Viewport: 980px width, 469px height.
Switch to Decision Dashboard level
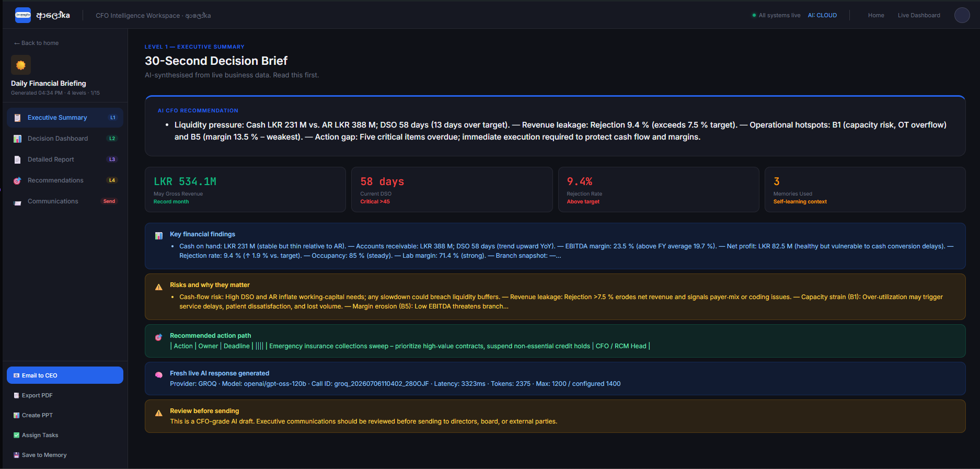[x=65, y=139]
